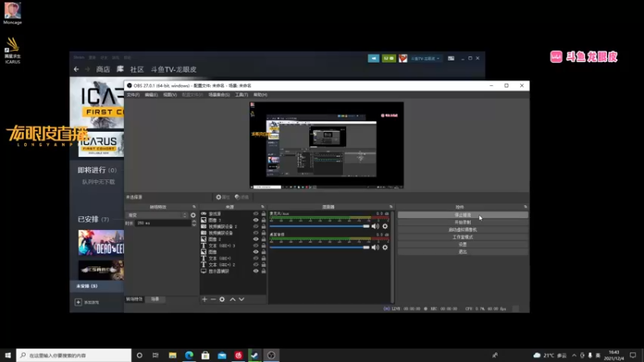Toggle visibility of 视频捕获设备 2
Screen dimensions: 644x362
255,227
